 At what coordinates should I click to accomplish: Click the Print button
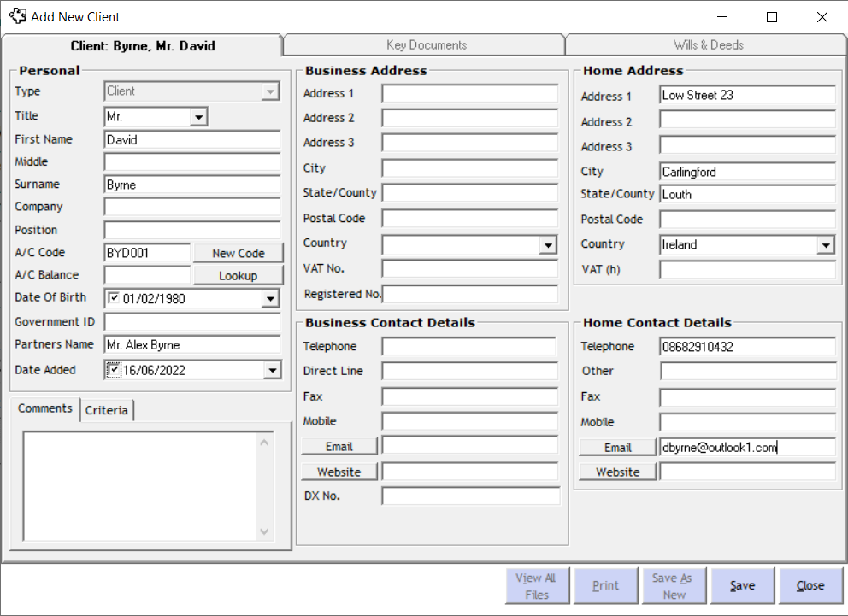[x=606, y=586]
